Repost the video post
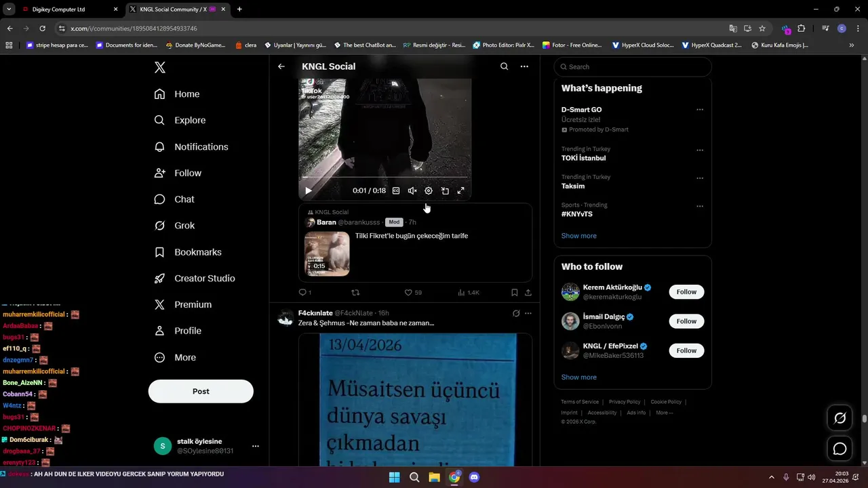This screenshot has height=488, width=868. (355, 292)
